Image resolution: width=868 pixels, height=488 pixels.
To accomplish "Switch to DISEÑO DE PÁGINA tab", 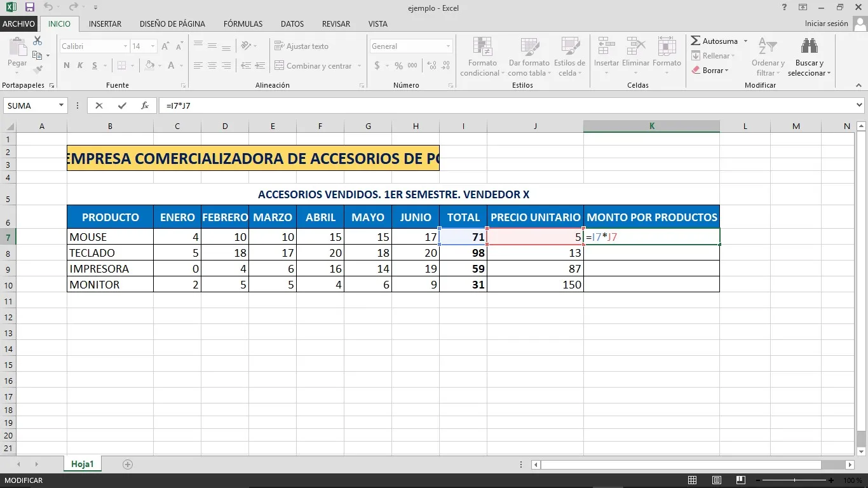I will point(172,24).
